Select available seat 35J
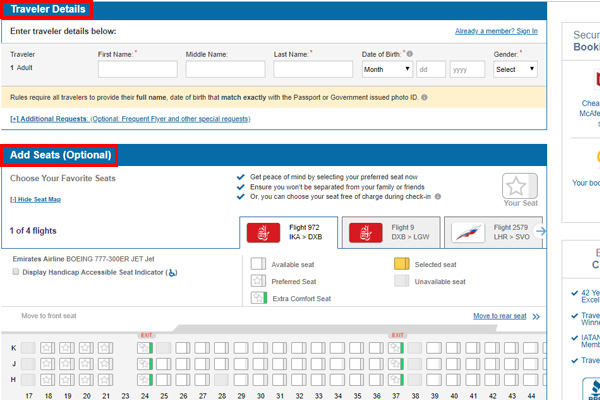The width and height of the screenshot is (600, 400). [357, 364]
